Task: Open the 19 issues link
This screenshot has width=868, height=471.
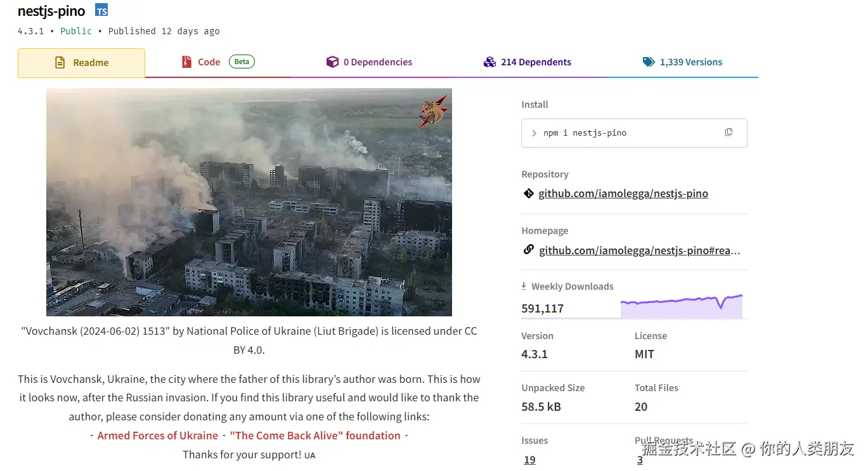Action: (x=529, y=460)
